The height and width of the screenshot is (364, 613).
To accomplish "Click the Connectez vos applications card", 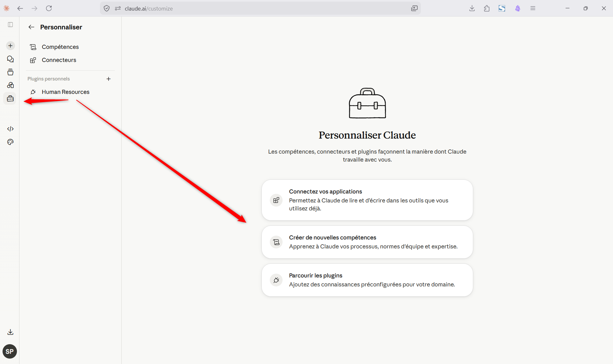I will [x=367, y=200].
